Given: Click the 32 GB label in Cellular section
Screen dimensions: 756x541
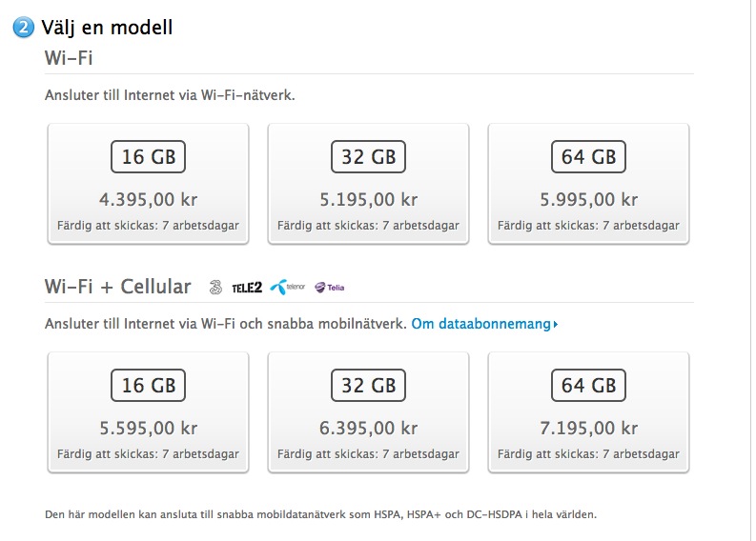Looking at the screenshot, I should [x=368, y=386].
